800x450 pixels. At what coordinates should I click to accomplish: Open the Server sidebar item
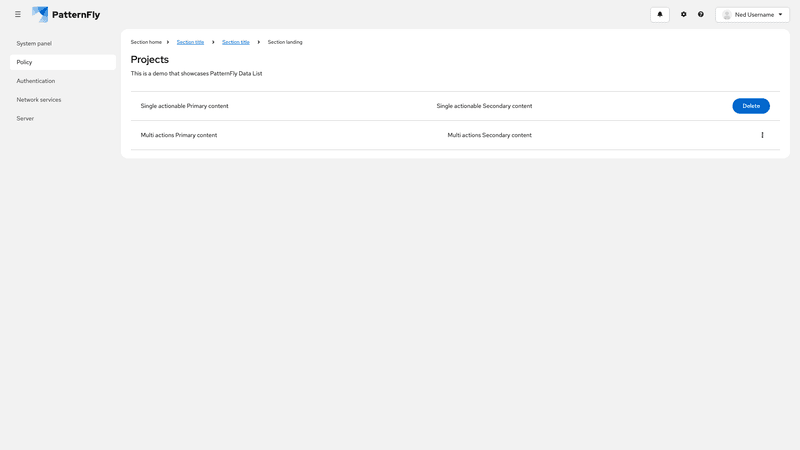coord(25,118)
